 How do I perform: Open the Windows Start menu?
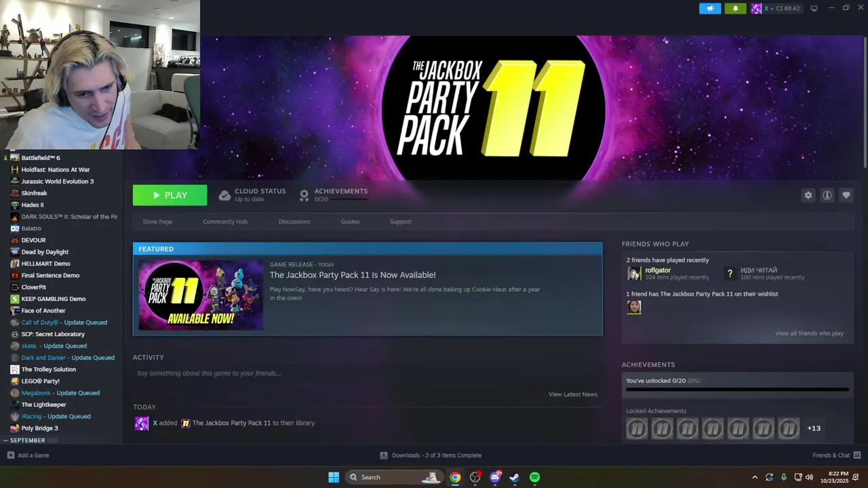[x=334, y=477]
